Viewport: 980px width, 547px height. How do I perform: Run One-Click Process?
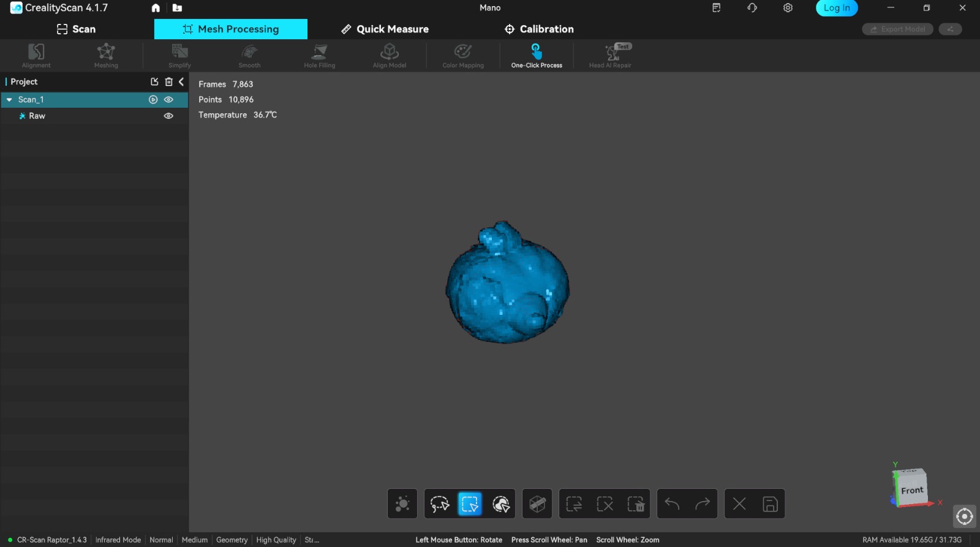[537, 55]
